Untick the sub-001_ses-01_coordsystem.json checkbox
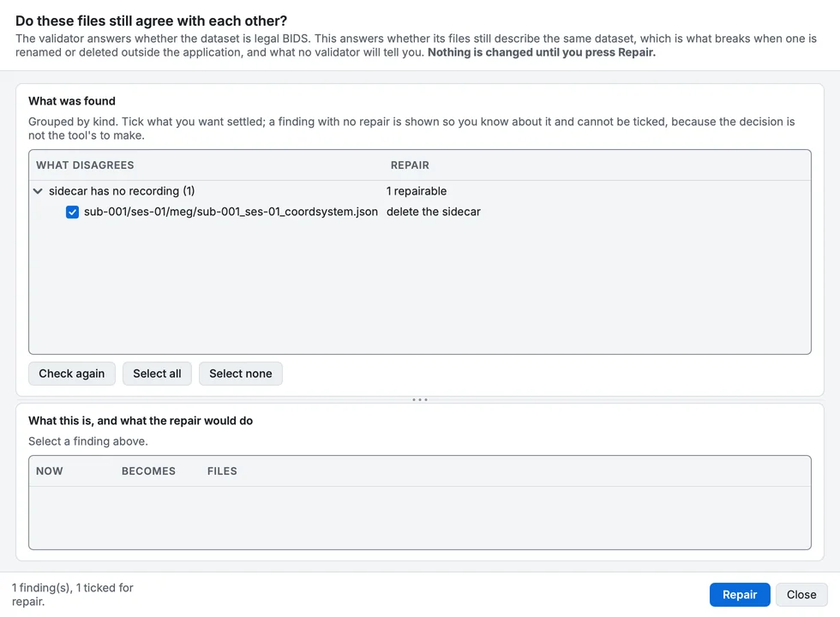 click(x=72, y=213)
